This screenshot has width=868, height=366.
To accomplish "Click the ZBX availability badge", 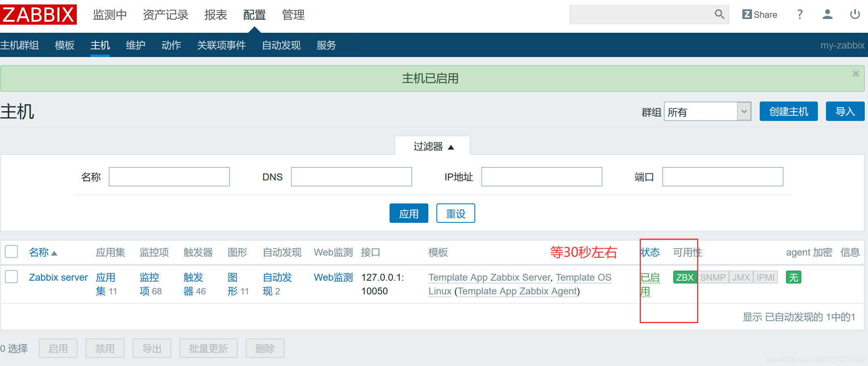I will click(x=685, y=277).
